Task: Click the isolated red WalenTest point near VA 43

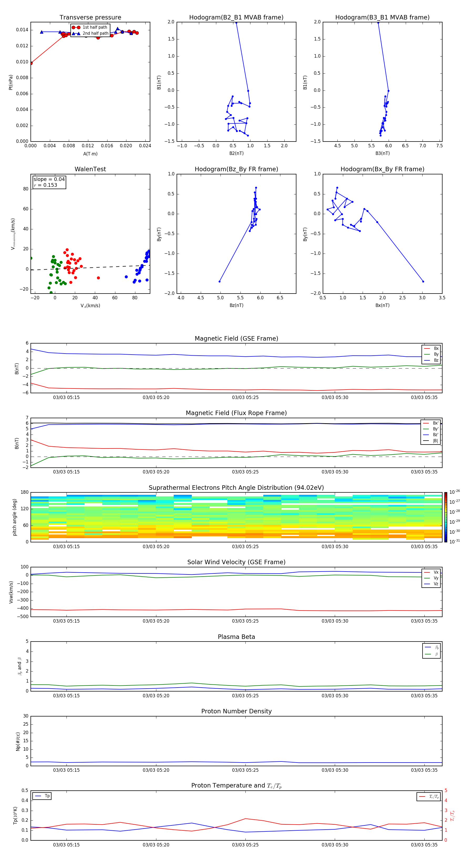Action: coord(98,278)
